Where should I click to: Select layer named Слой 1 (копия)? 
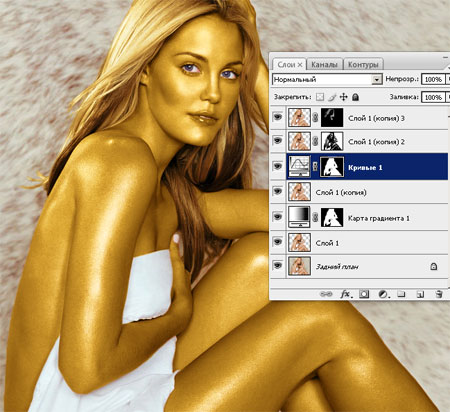point(341,192)
